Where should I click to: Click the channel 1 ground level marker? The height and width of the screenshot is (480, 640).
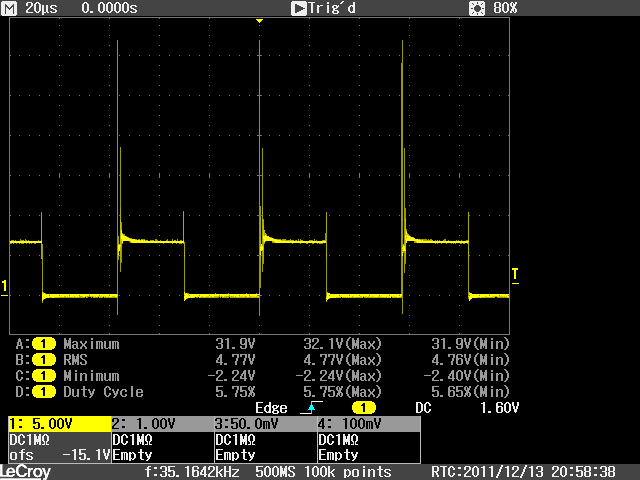click(x=4, y=287)
